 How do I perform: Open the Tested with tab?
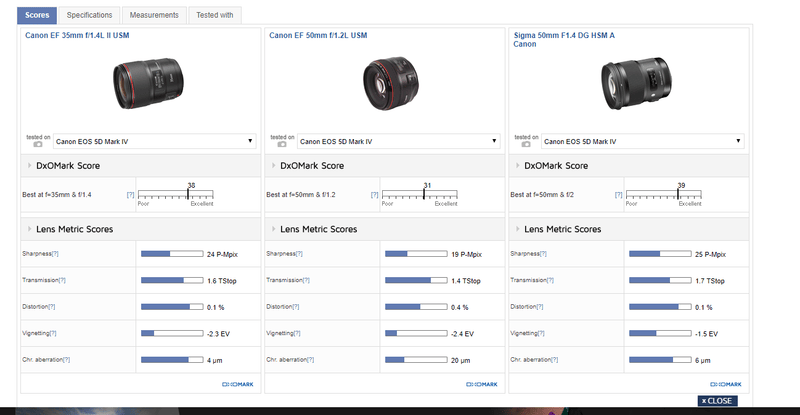tap(214, 15)
